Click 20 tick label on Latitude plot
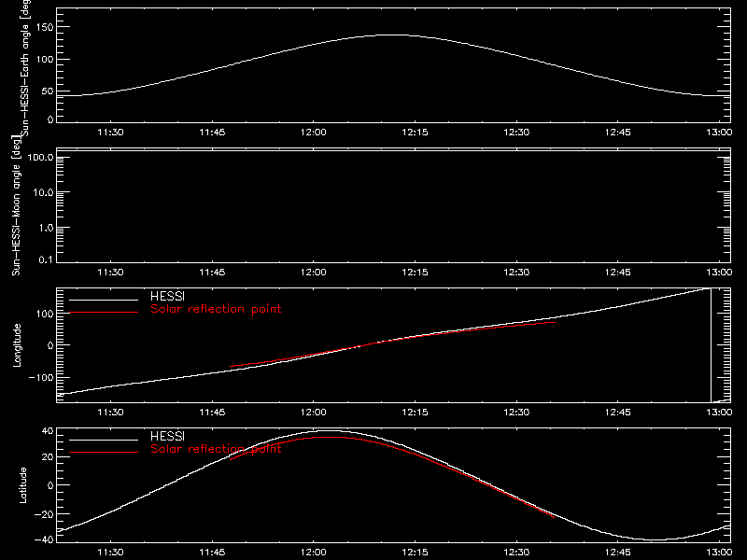747x560 pixels. coord(48,457)
